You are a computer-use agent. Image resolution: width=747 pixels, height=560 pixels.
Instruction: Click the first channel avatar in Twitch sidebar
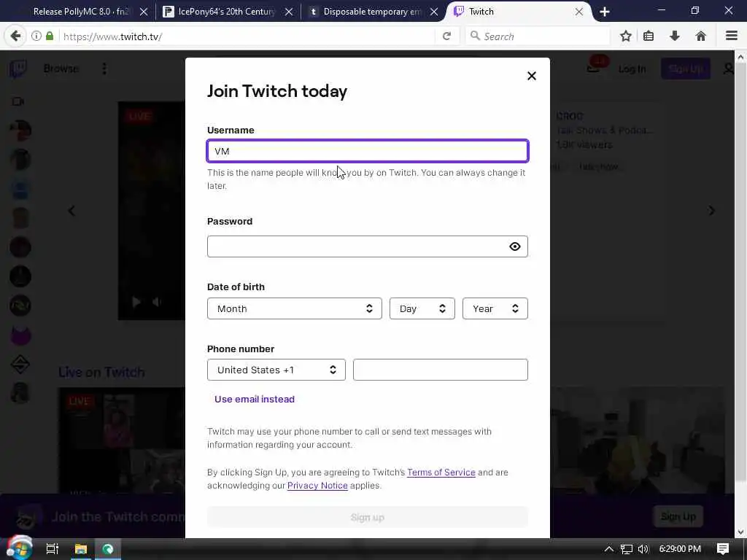click(x=20, y=131)
